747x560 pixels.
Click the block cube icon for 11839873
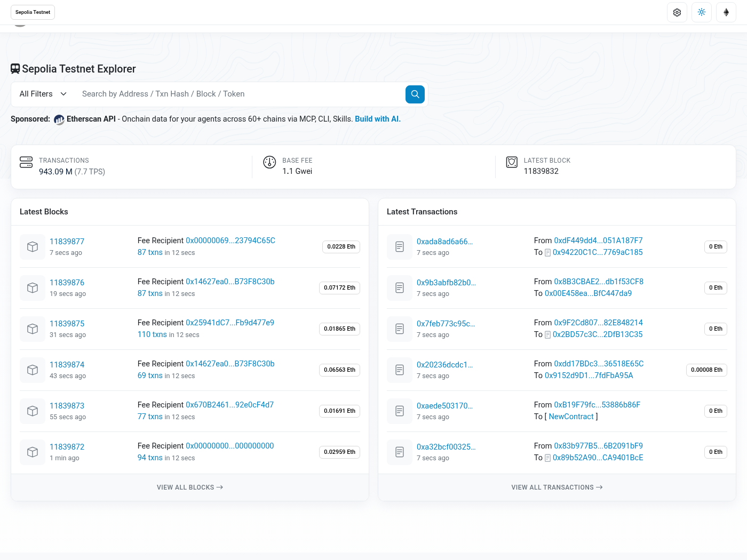33,411
